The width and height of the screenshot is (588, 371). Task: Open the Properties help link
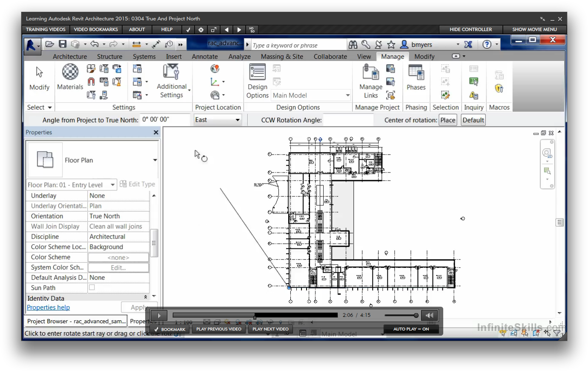[x=49, y=308]
